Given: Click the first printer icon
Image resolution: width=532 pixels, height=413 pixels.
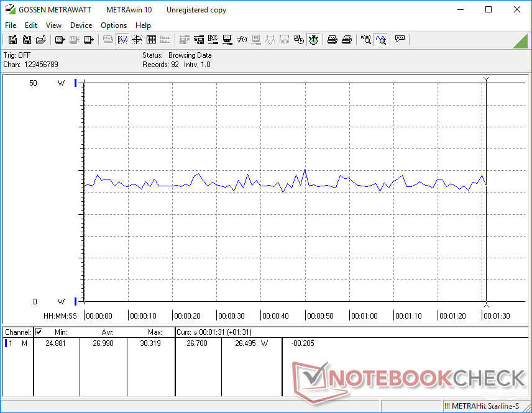Looking at the screenshot, I should tap(332, 40).
